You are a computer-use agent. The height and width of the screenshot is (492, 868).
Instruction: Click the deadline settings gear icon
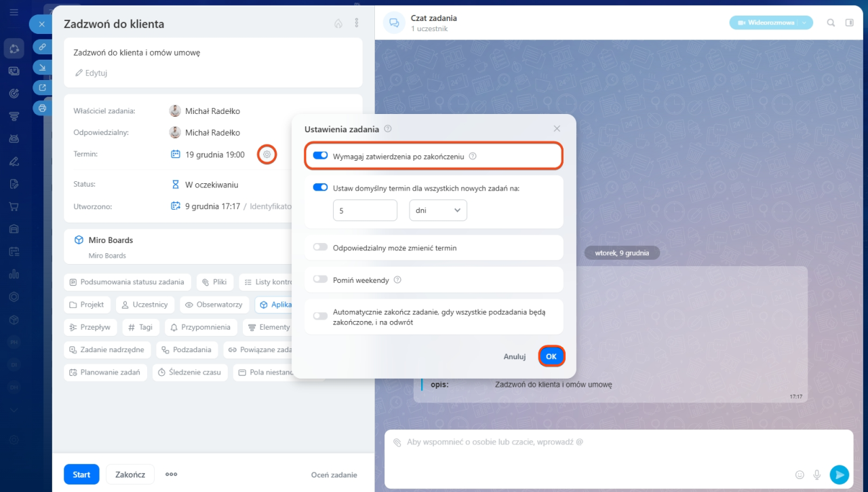tap(267, 155)
